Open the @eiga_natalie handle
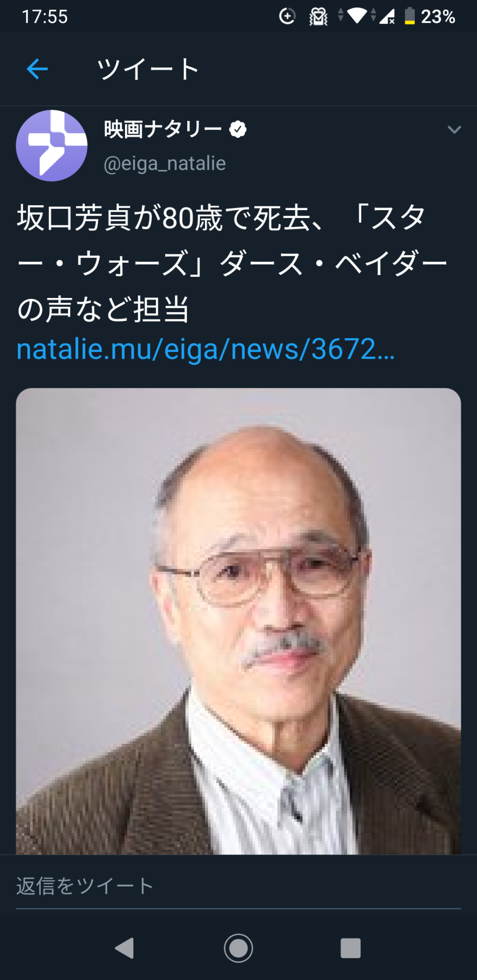477x980 pixels. [165, 163]
